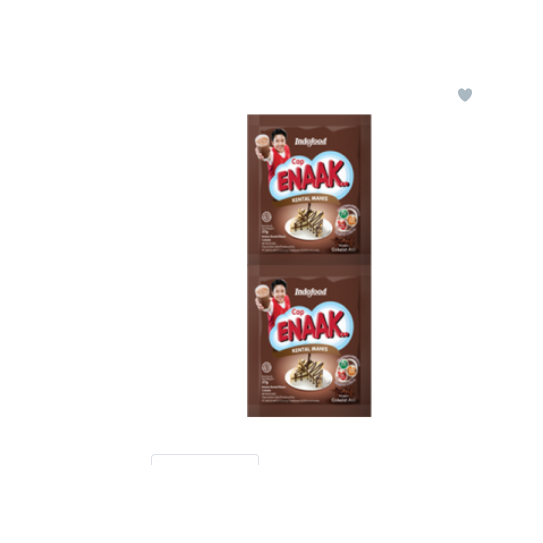Click the cake plate on bottom sachet

pos(309,374)
